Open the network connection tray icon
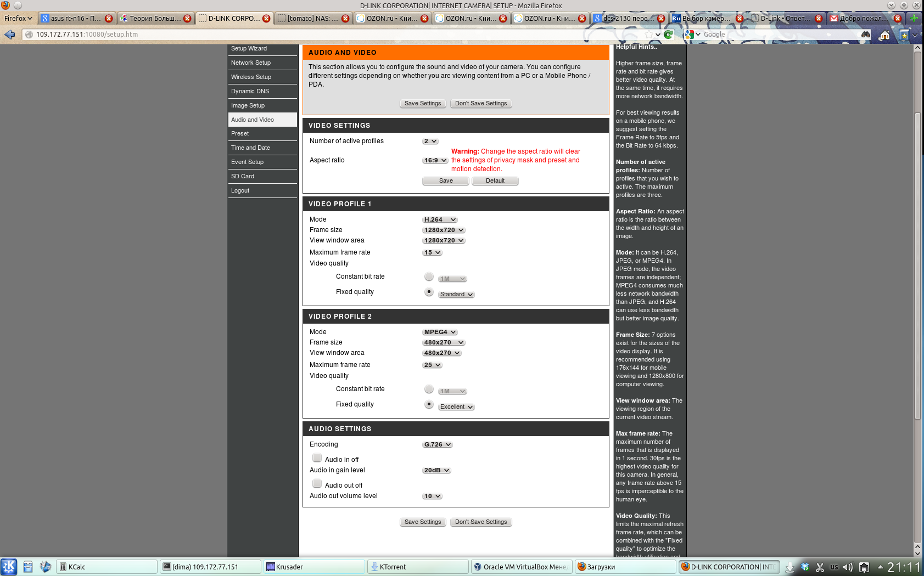The image size is (924, 576). (864, 567)
